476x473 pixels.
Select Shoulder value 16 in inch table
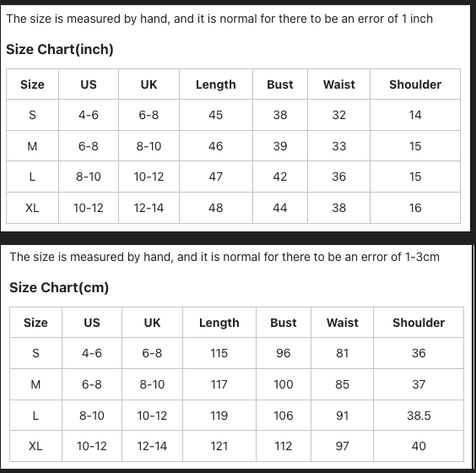tap(415, 208)
